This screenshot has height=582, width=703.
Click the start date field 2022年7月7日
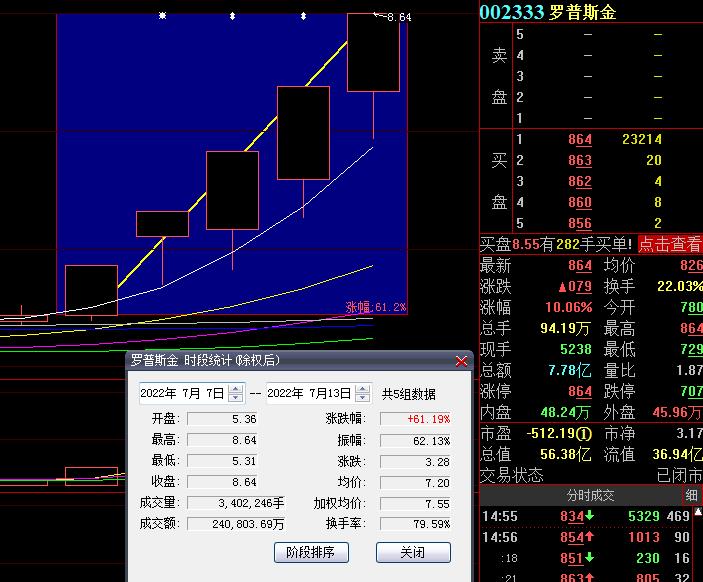pos(183,394)
